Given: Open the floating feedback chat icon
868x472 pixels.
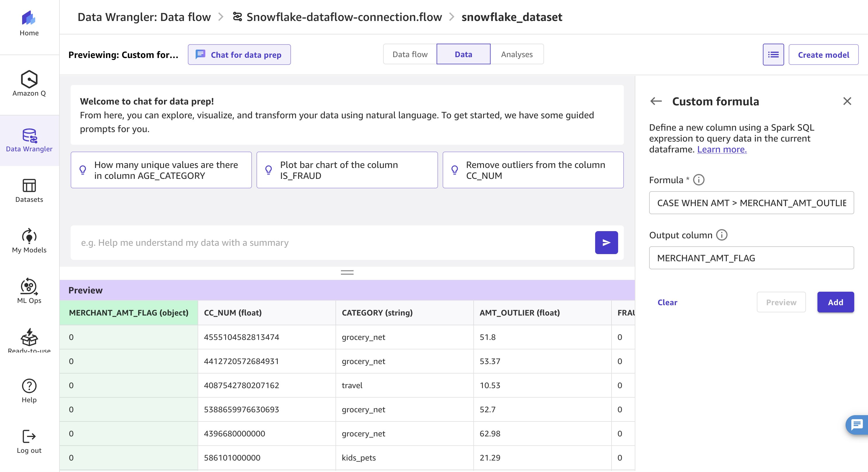Looking at the screenshot, I should pyautogui.click(x=857, y=425).
